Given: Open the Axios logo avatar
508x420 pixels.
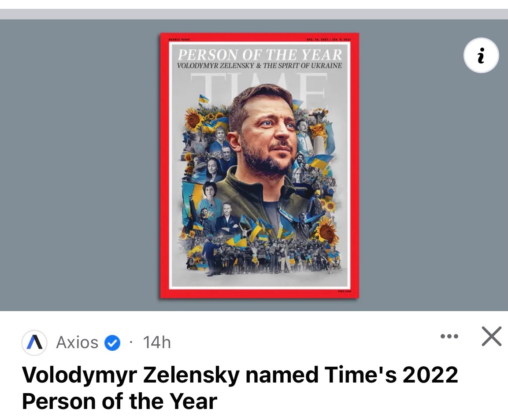Looking at the screenshot, I should 34,342.
